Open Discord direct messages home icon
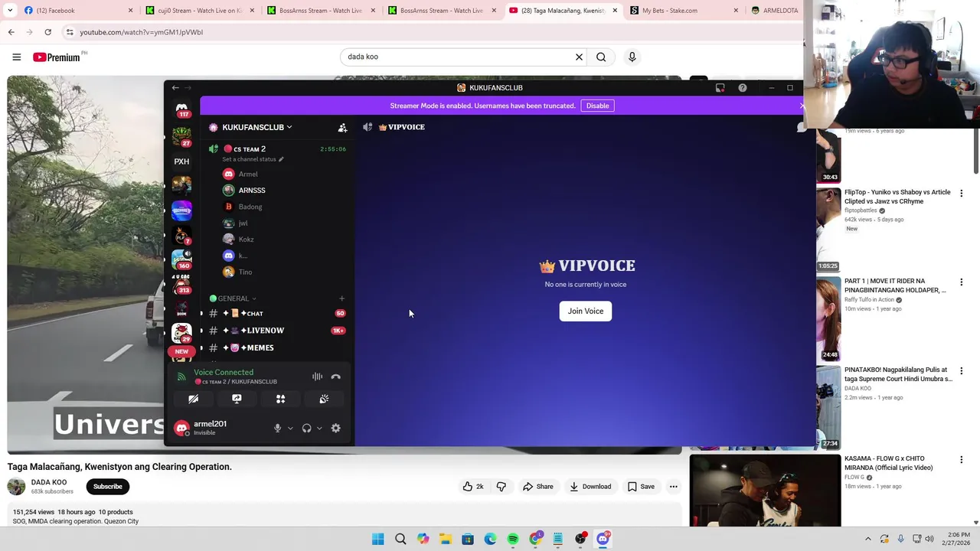Screen dimensions: 980x551 coord(181,109)
